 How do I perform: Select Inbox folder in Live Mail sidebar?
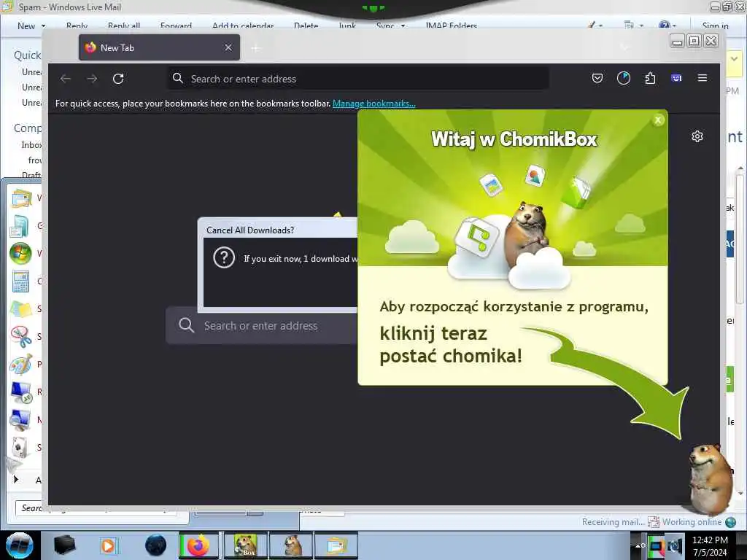(x=31, y=145)
